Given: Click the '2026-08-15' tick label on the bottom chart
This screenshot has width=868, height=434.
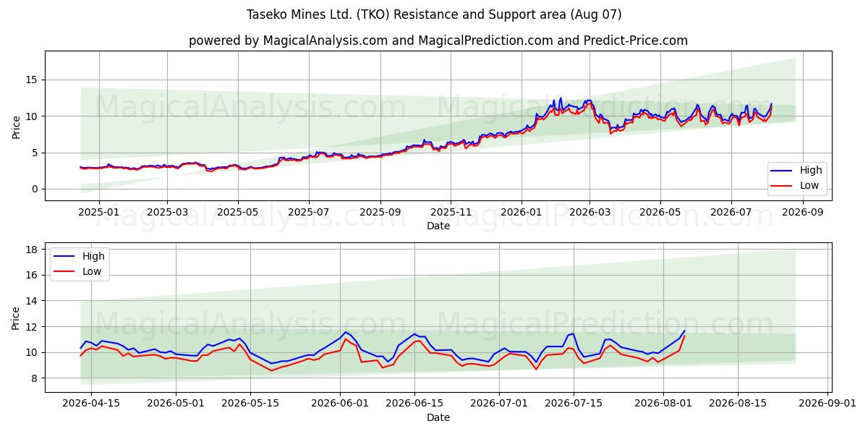Looking at the screenshot, I should pyautogui.click(x=738, y=404).
